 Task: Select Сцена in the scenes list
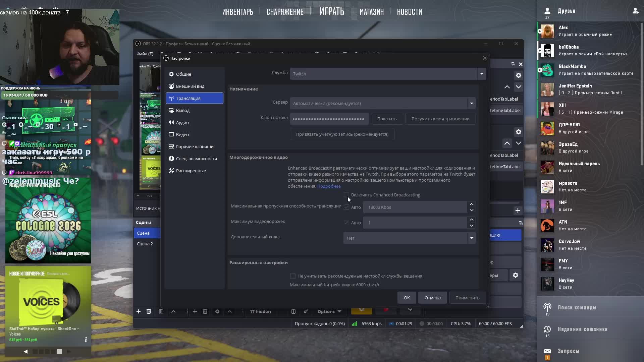147,233
